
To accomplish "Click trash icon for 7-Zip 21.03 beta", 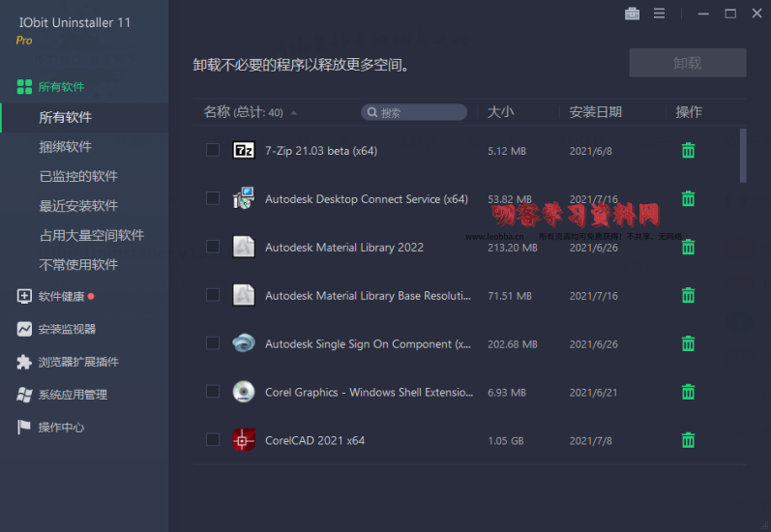I will tap(688, 151).
